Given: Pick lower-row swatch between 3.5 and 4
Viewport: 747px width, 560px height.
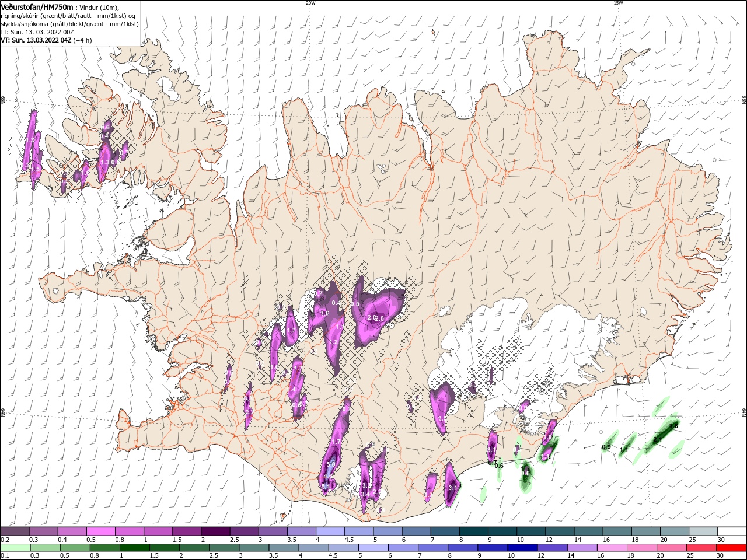Looking at the screenshot, I should point(284,548).
